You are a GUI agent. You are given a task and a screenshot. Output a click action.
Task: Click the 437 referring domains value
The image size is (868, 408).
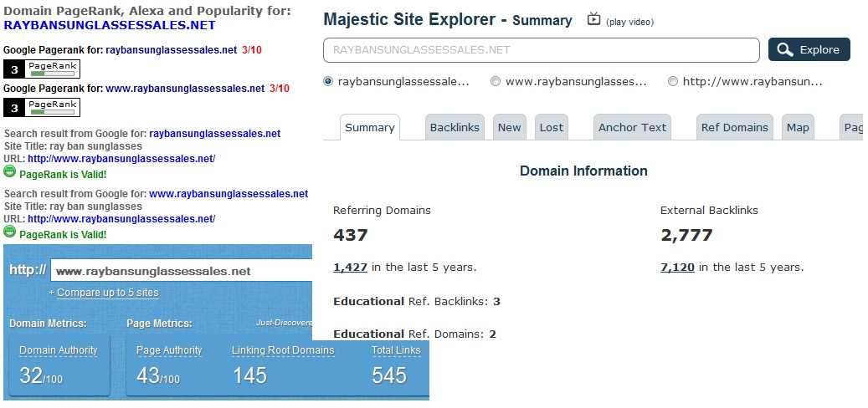[x=351, y=235]
